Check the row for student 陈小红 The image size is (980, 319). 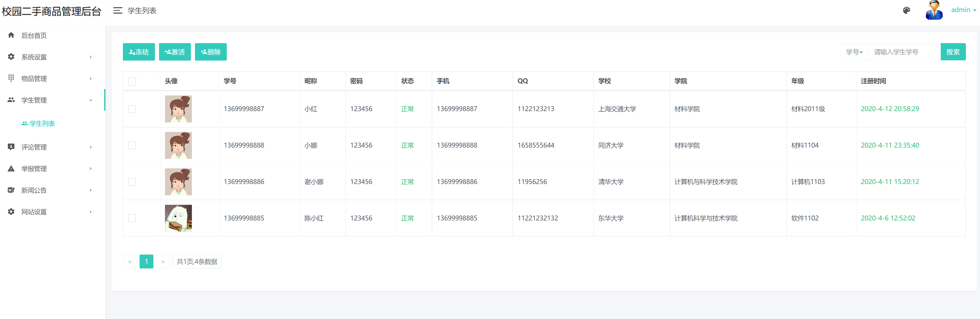coord(132,218)
